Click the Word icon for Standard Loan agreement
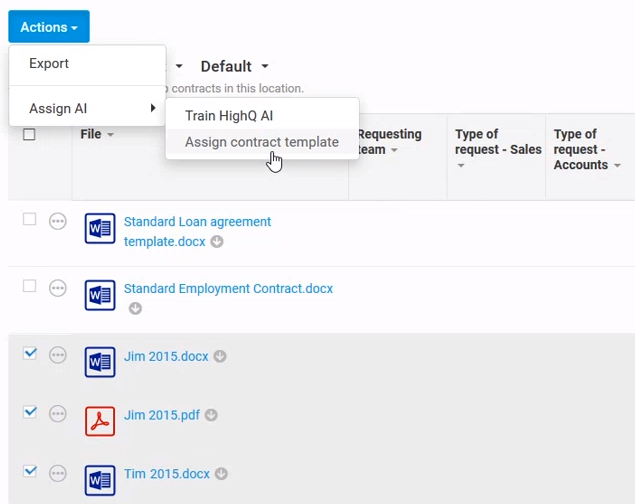This screenshot has height=504, width=635. tap(100, 229)
